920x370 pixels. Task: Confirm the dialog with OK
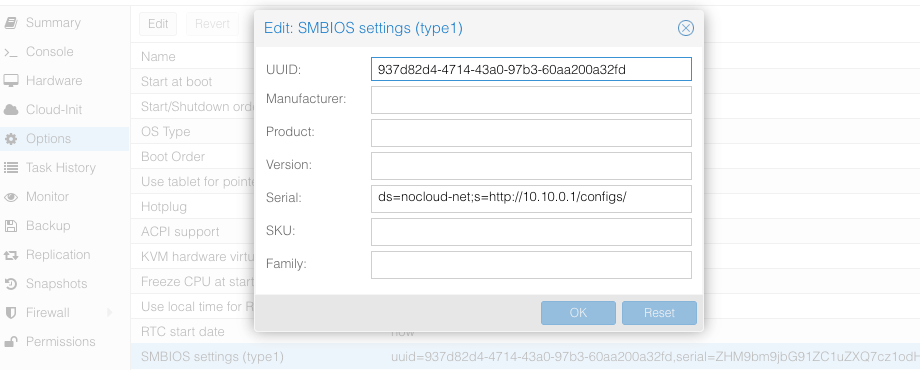(x=578, y=313)
